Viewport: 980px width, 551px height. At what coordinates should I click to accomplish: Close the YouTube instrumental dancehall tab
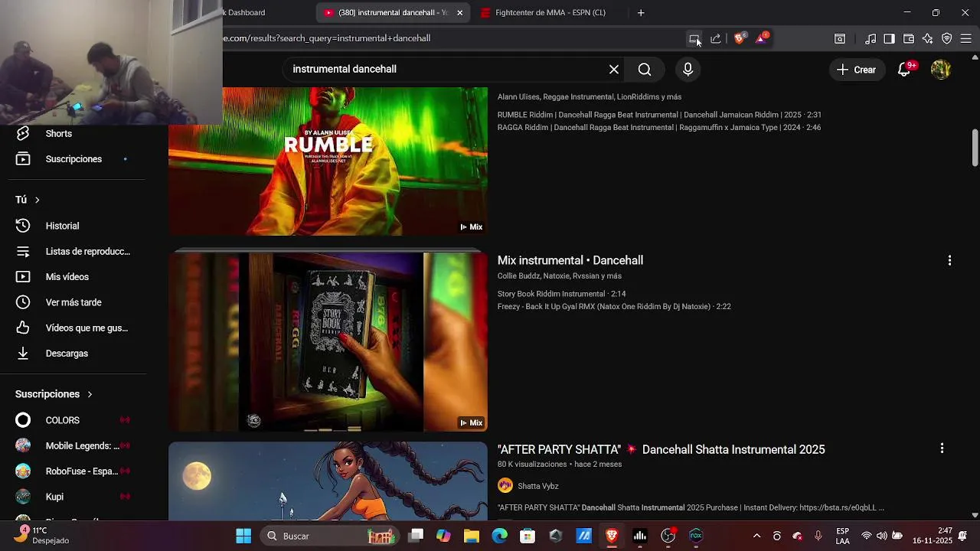(459, 13)
